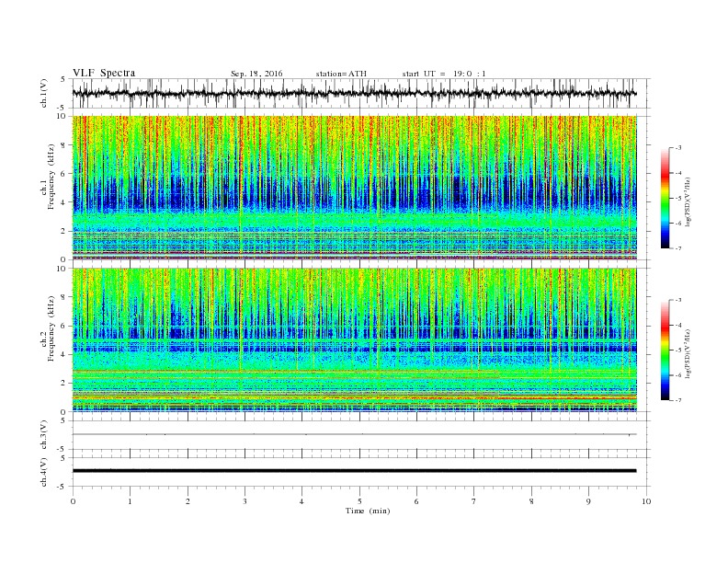Click the "-3" label on ch.1 color bar
728x563 pixels.
tap(678, 148)
